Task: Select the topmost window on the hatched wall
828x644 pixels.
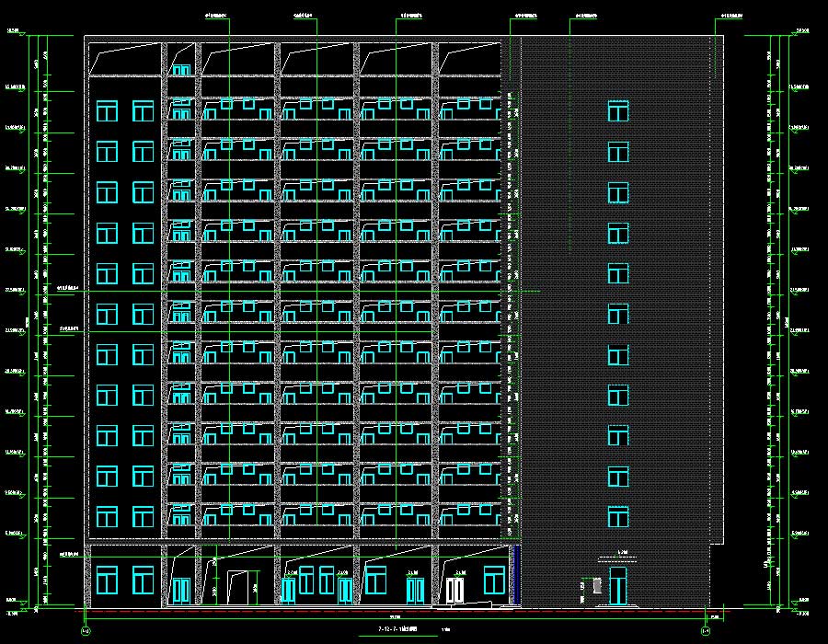Action: coord(617,111)
